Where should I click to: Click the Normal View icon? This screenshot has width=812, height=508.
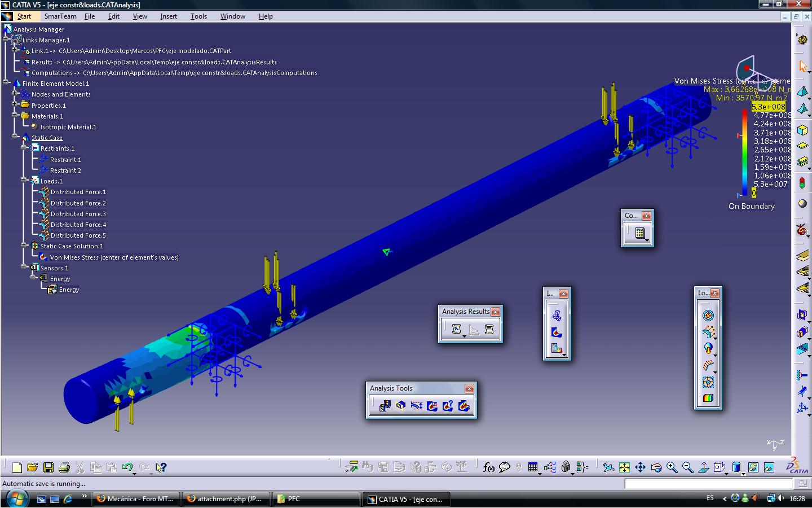point(703,467)
